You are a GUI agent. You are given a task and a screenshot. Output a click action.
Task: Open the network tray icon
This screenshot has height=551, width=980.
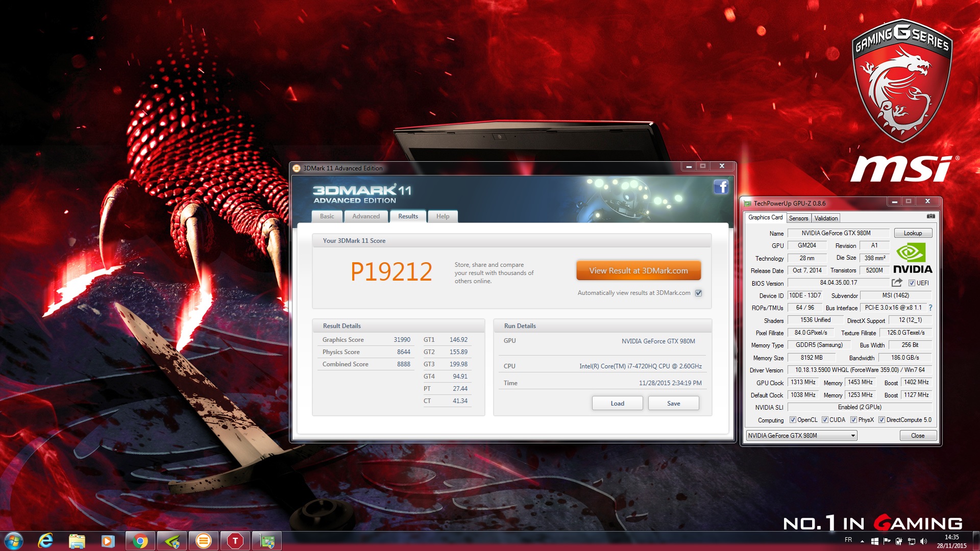click(911, 541)
